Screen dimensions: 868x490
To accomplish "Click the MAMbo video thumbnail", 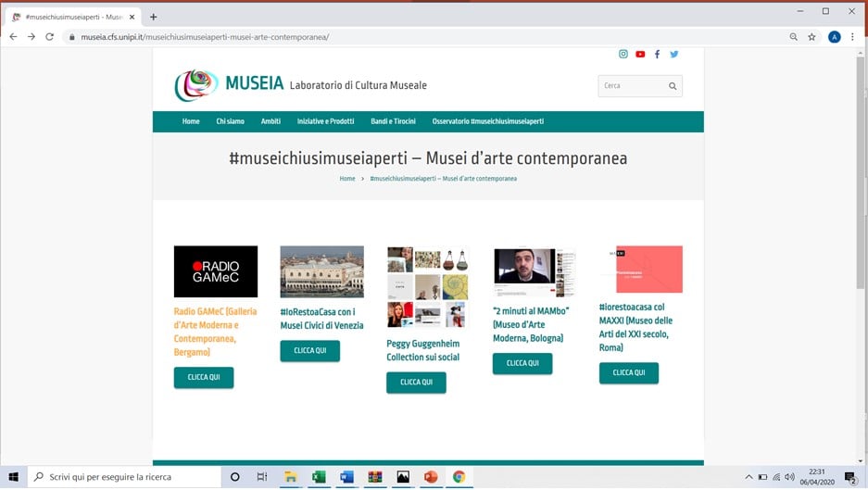I will 535,271.
